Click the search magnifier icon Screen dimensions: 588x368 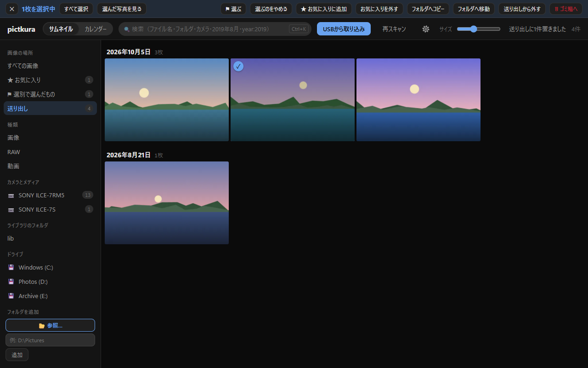click(x=127, y=29)
